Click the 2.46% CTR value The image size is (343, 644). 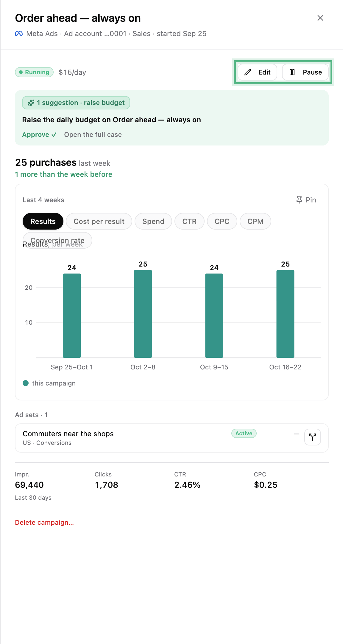[187, 485]
